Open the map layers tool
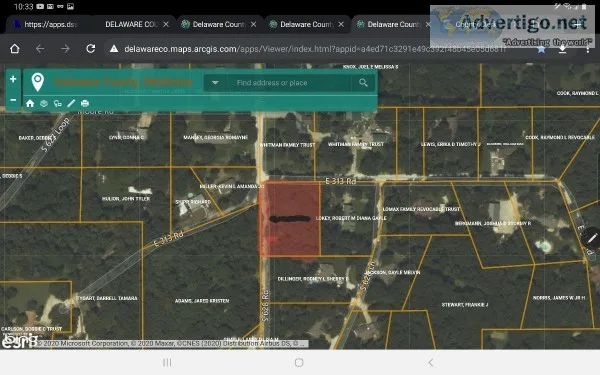Image resolution: width=600 pixels, height=375 pixels. coord(44,103)
